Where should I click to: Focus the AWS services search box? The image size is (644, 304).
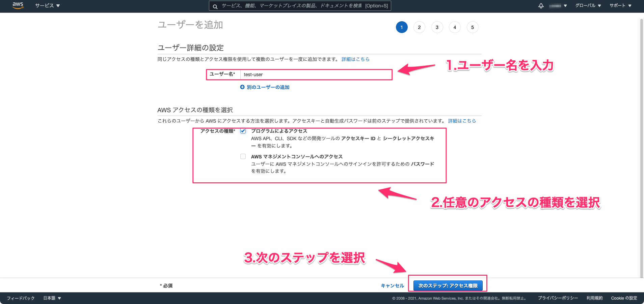point(300,6)
